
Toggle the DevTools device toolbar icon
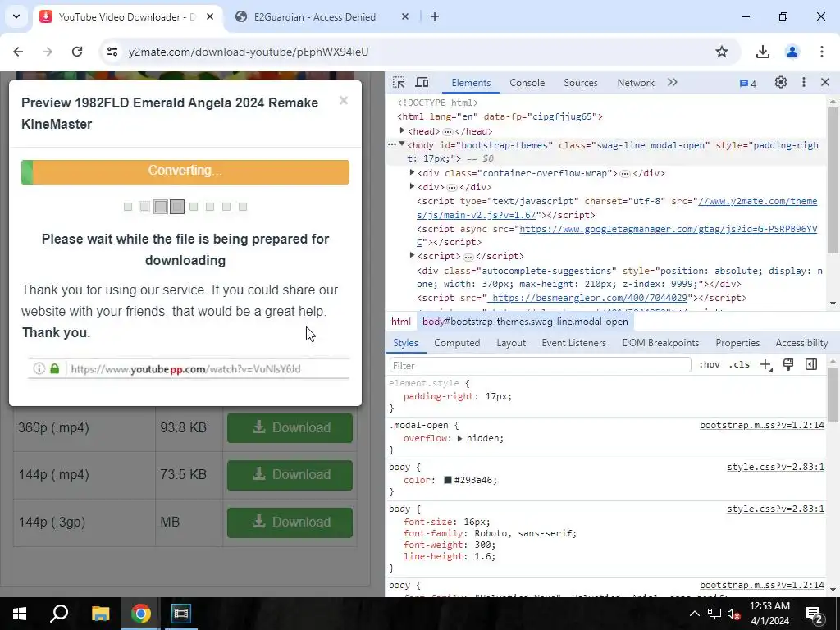(422, 83)
